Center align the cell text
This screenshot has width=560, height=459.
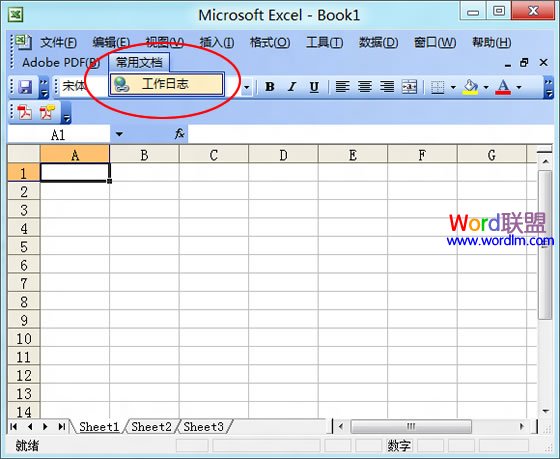(x=365, y=87)
